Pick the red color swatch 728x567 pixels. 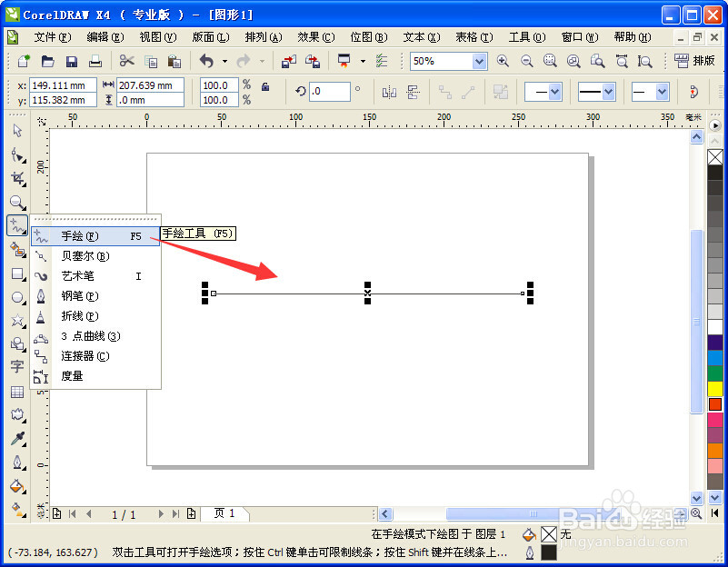[x=717, y=404]
